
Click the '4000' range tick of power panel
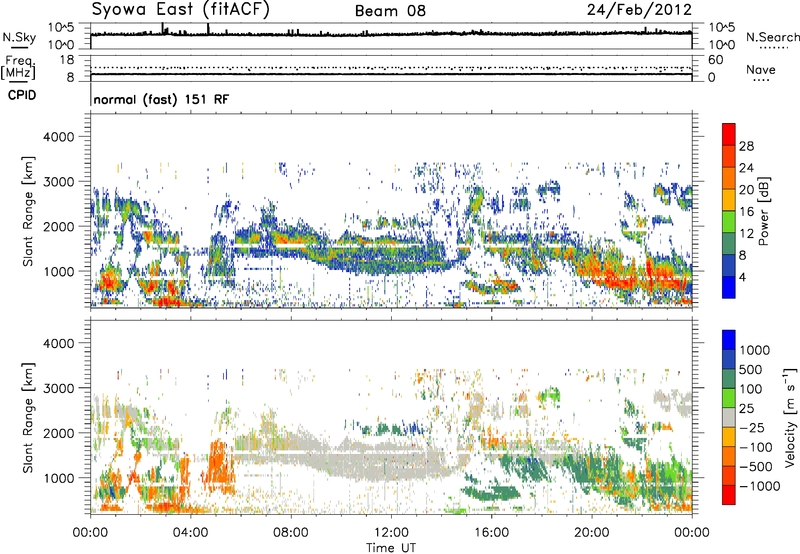(x=59, y=137)
